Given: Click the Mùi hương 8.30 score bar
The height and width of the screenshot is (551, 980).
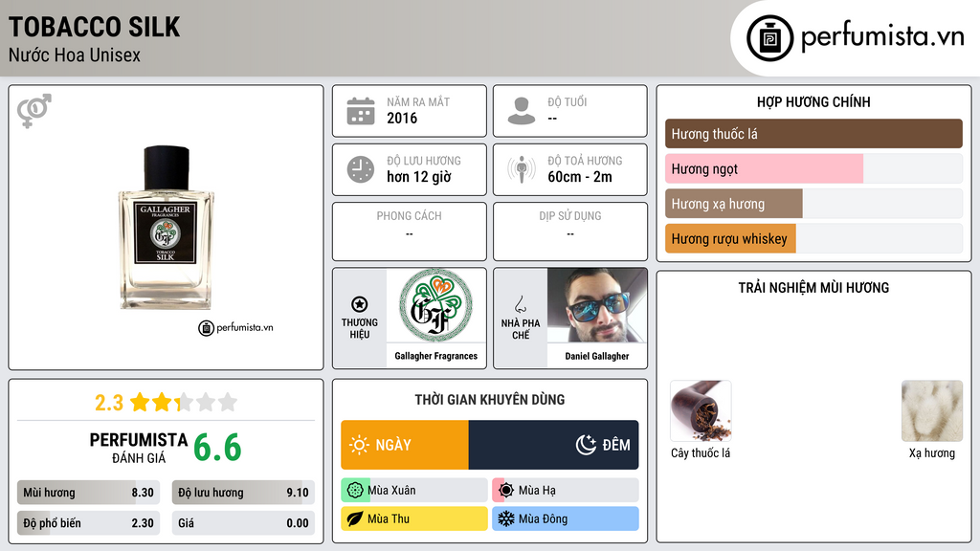Looking at the screenshot, I should (x=89, y=493).
